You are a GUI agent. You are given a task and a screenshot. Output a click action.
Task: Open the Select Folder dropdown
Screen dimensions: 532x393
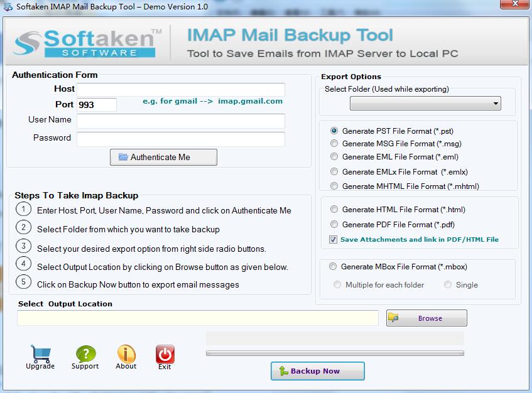pos(425,104)
